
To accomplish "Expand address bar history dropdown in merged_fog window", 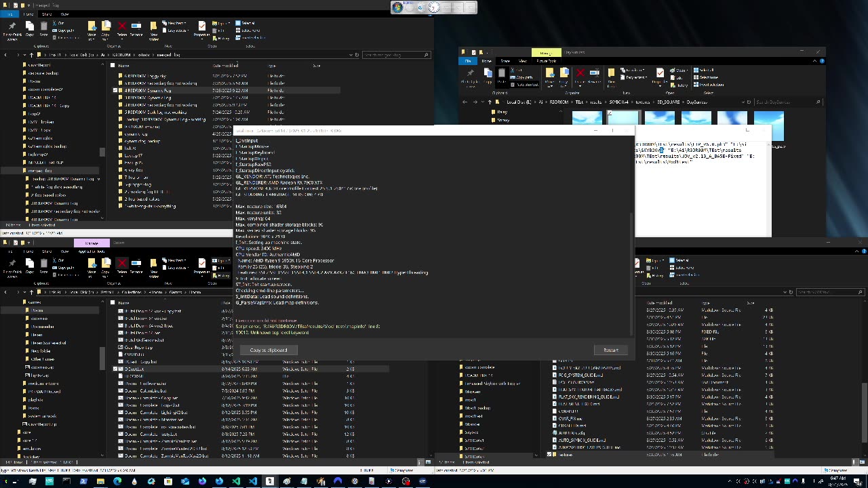I will click(351, 55).
